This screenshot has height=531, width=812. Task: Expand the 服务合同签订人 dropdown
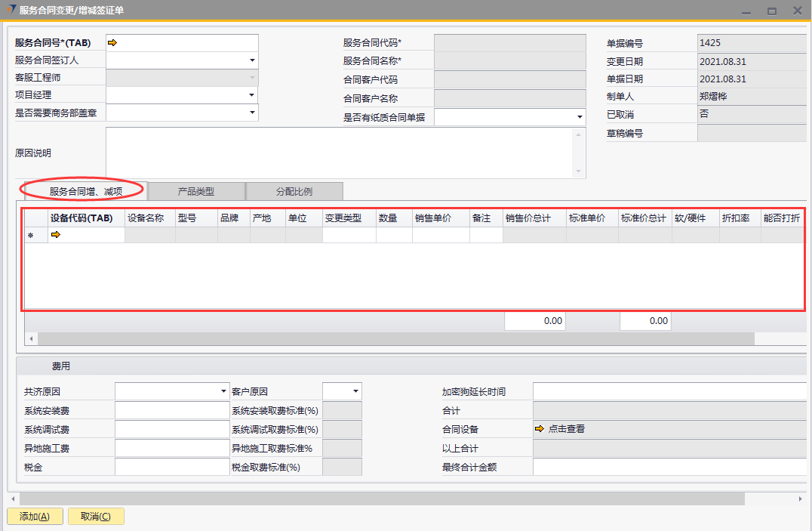coord(251,60)
